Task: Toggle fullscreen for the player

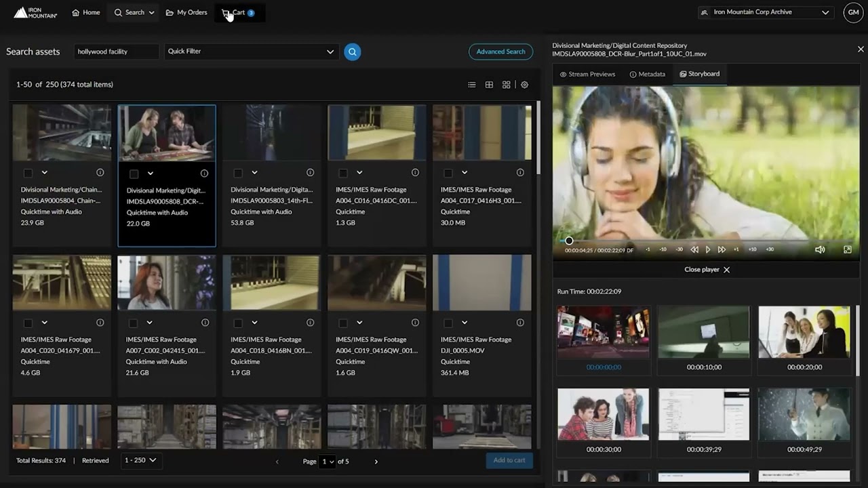Action: click(x=847, y=249)
